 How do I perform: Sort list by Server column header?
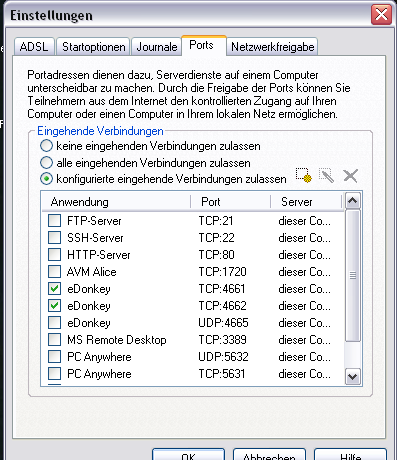click(x=306, y=202)
